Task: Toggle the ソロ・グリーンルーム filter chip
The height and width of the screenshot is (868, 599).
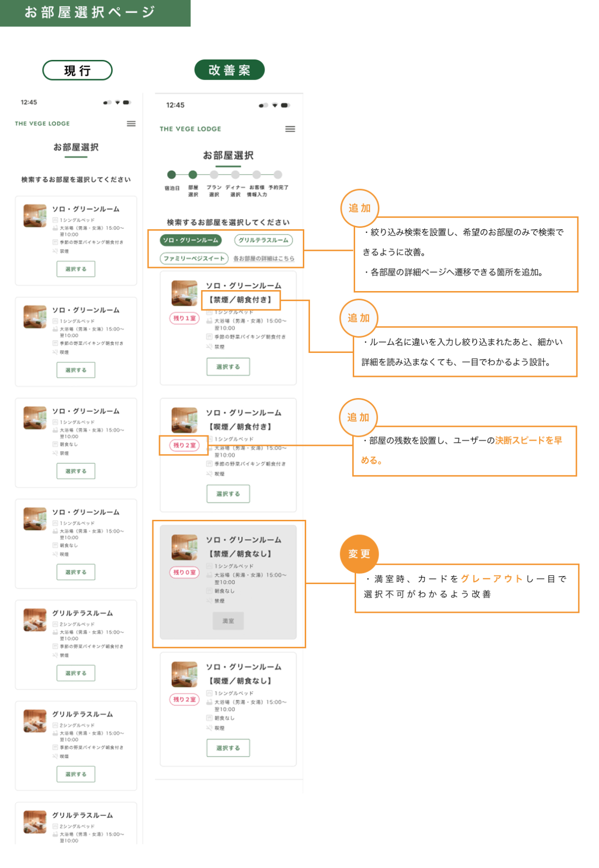Action: coord(190,240)
